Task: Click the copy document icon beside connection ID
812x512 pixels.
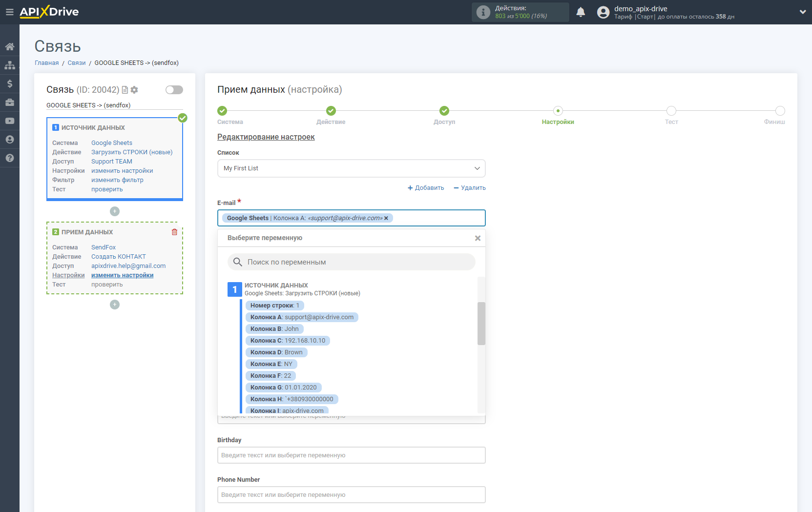Action: [x=125, y=90]
